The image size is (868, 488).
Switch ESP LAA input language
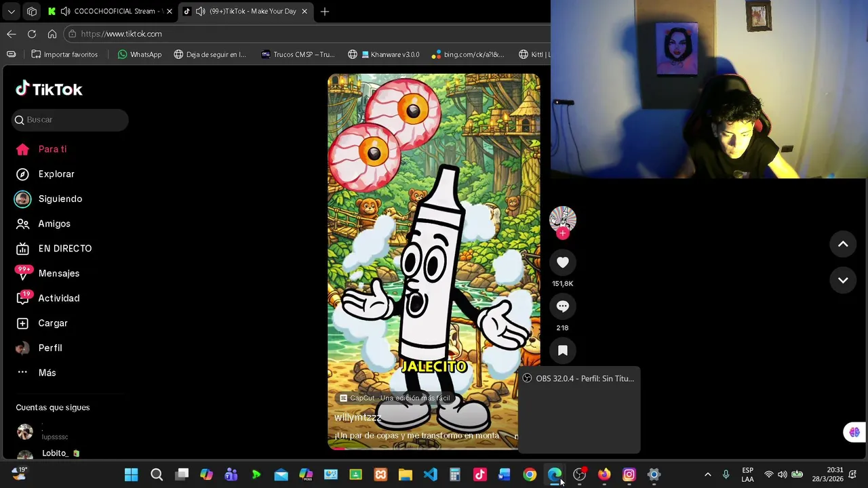[x=747, y=475]
